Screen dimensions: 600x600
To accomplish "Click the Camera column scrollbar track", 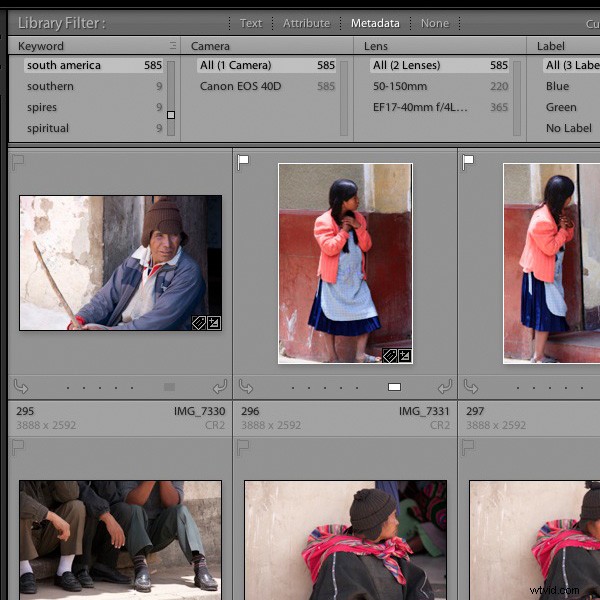I will [344, 98].
